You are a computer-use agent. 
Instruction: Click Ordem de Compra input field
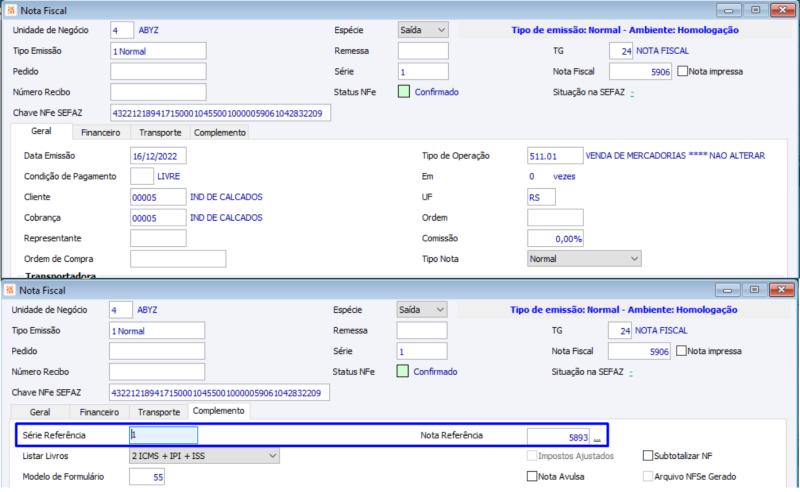point(178,259)
